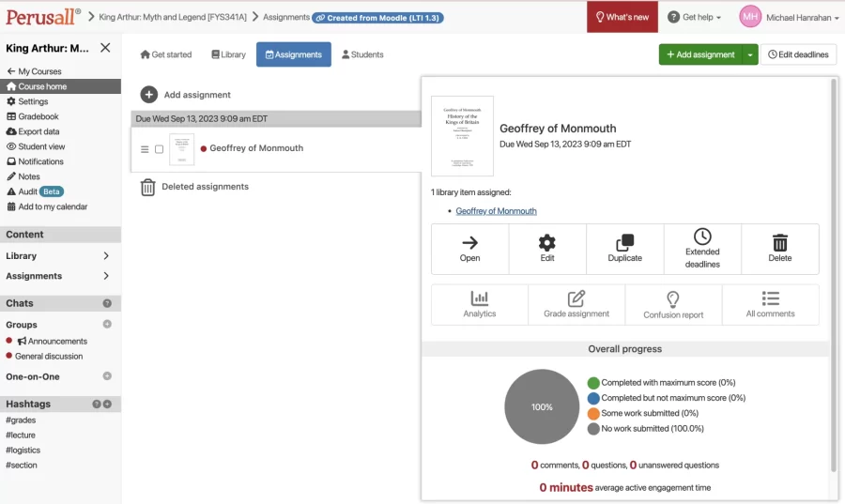Open Audit Beta item

[35, 191]
